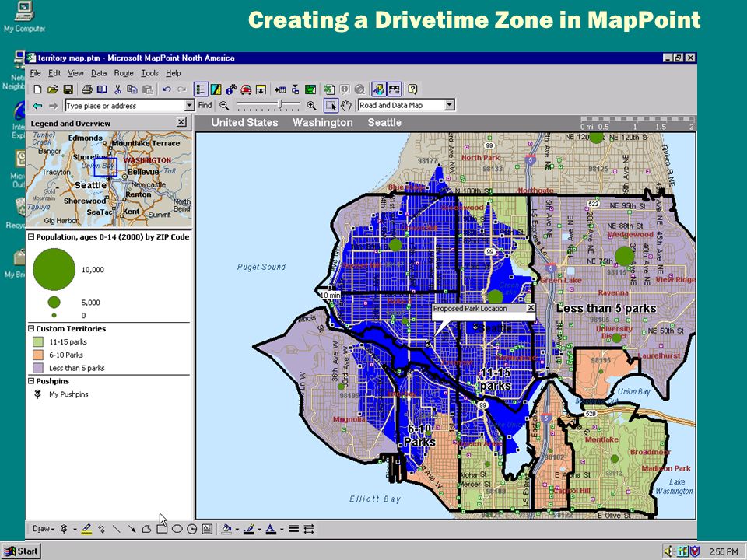Collapse the Pushpins legend section

point(31,381)
